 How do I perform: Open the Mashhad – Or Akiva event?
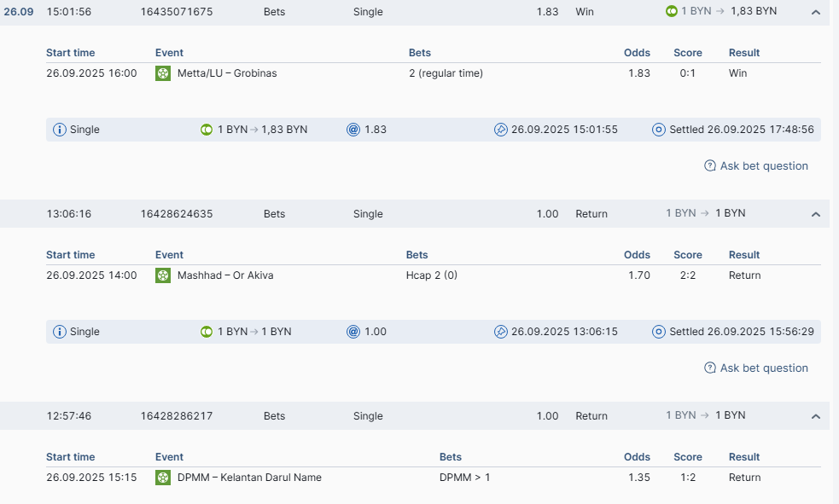pyautogui.click(x=225, y=275)
